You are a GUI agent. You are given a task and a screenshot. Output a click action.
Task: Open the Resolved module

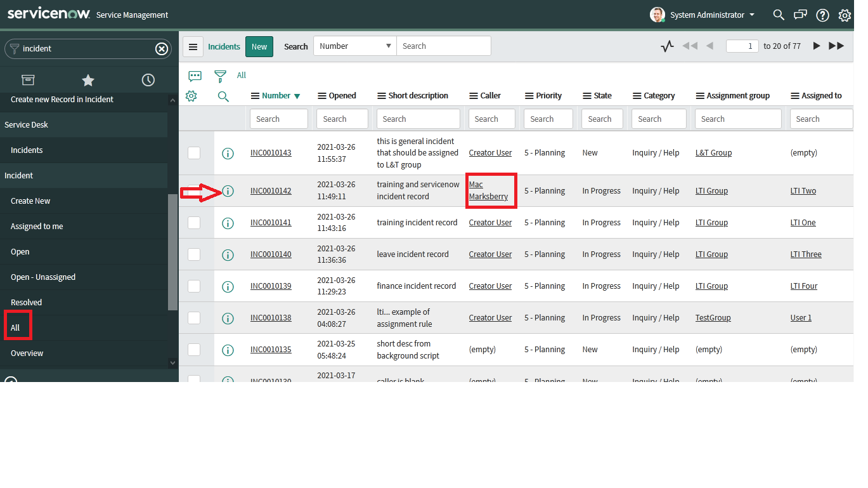point(26,302)
